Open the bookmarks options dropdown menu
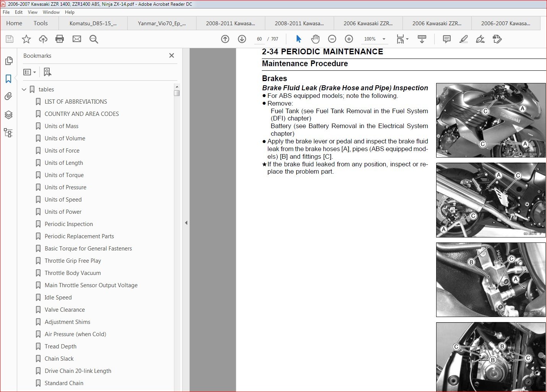Screen dimensions: 547x392 pyautogui.click(x=29, y=72)
